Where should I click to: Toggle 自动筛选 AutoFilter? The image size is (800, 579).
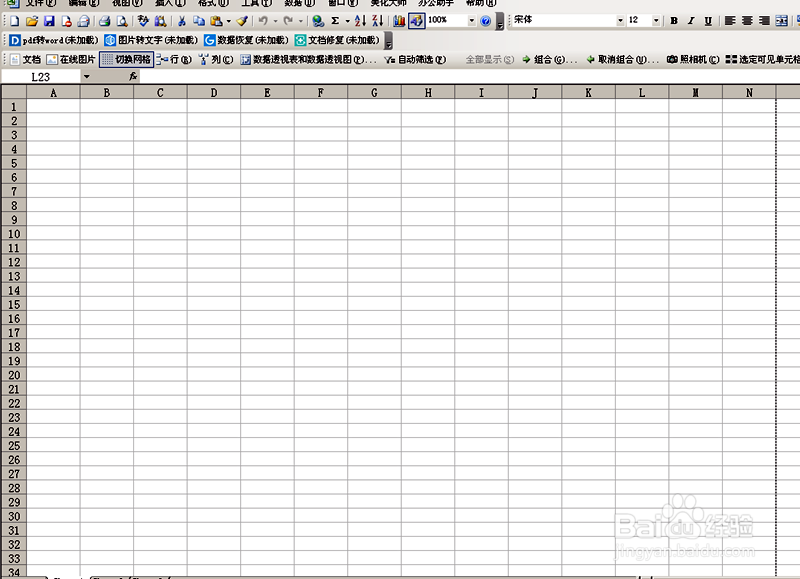tap(415, 60)
